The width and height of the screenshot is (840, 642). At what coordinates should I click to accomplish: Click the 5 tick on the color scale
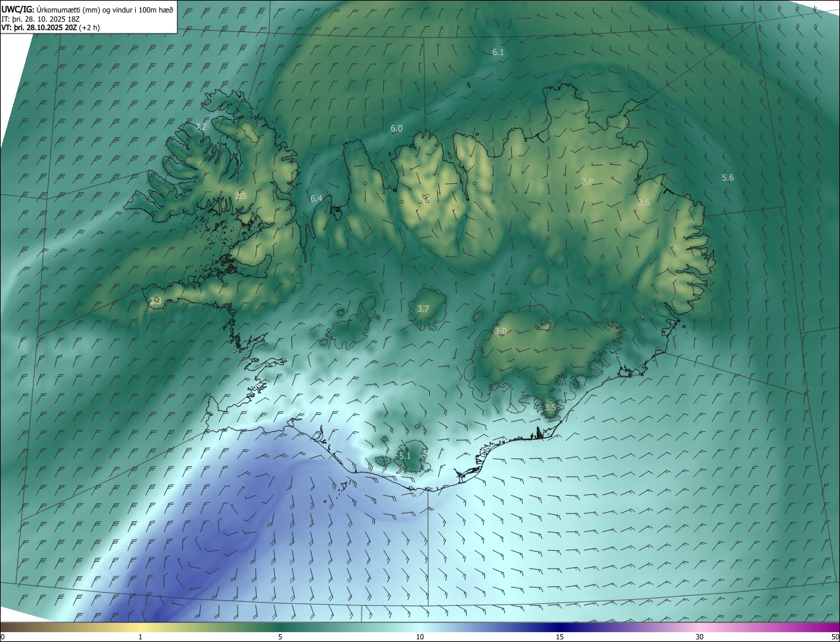[280, 637]
